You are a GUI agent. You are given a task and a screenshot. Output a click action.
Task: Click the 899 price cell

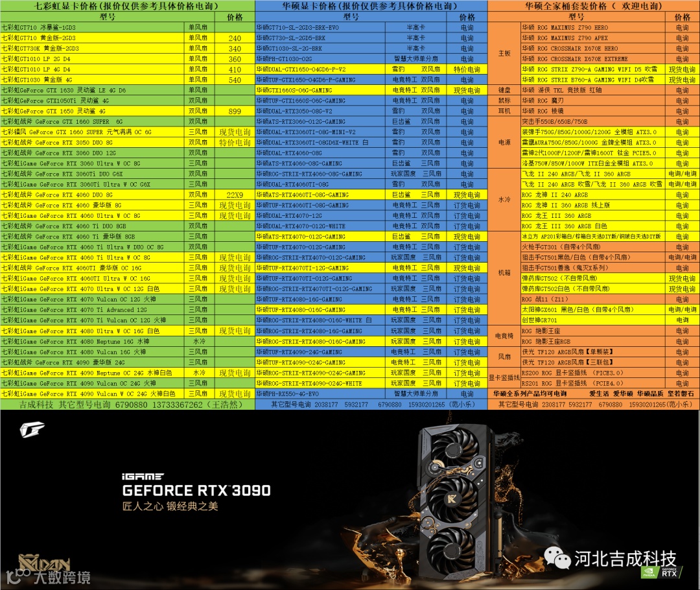coord(235,112)
